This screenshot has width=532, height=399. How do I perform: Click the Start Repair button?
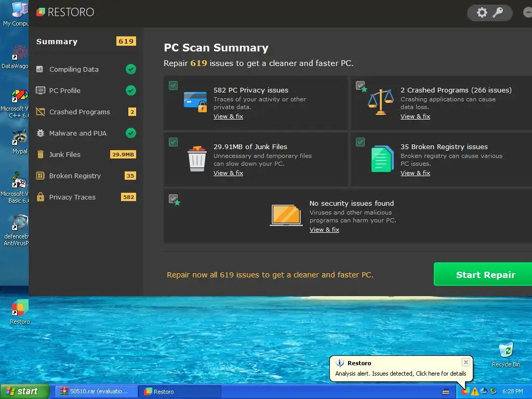483,274
